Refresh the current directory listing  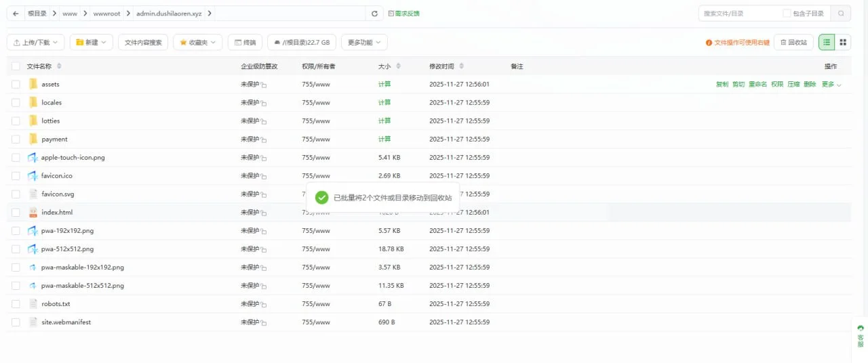374,14
